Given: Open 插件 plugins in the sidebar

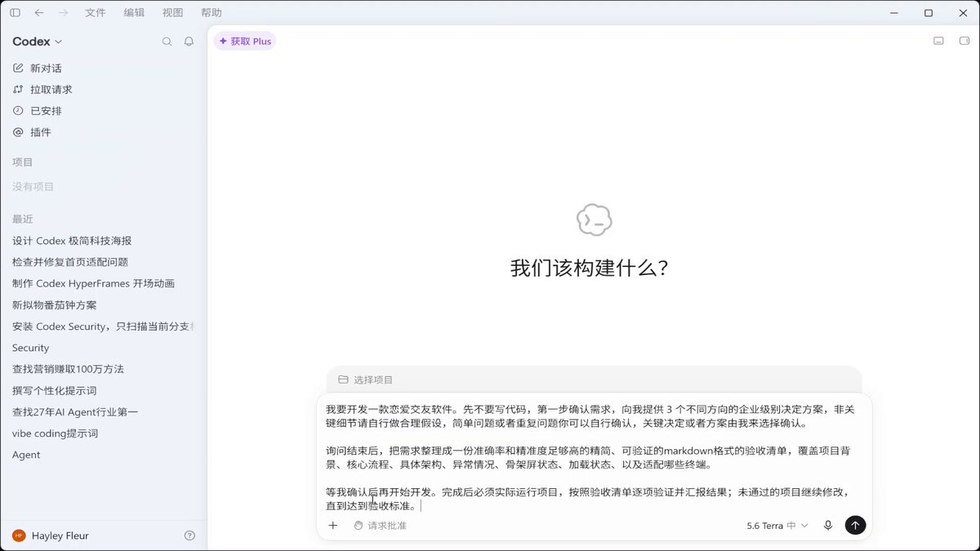Looking at the screenshot, I should click(32, 132).
